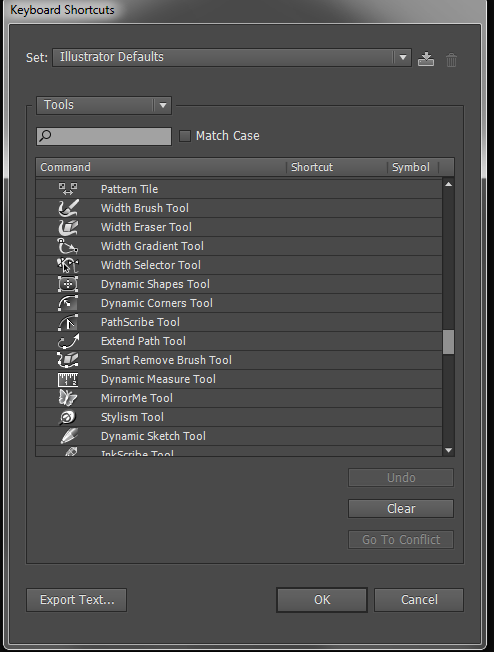
Task: Open the Set Illustrator Defaults dropdown
Action: coord(232,57)
